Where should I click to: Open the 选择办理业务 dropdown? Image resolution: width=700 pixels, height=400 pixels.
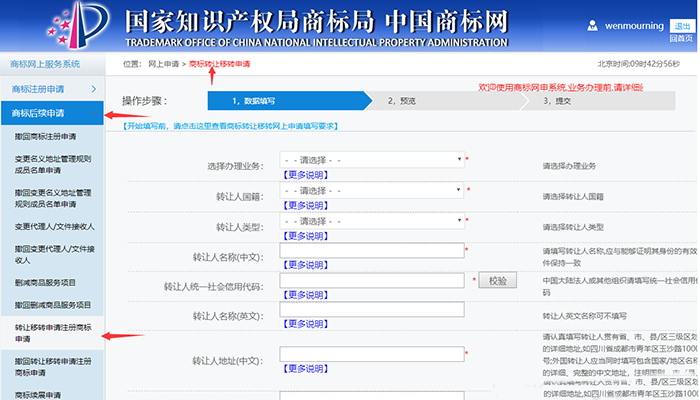pos(372,160)
